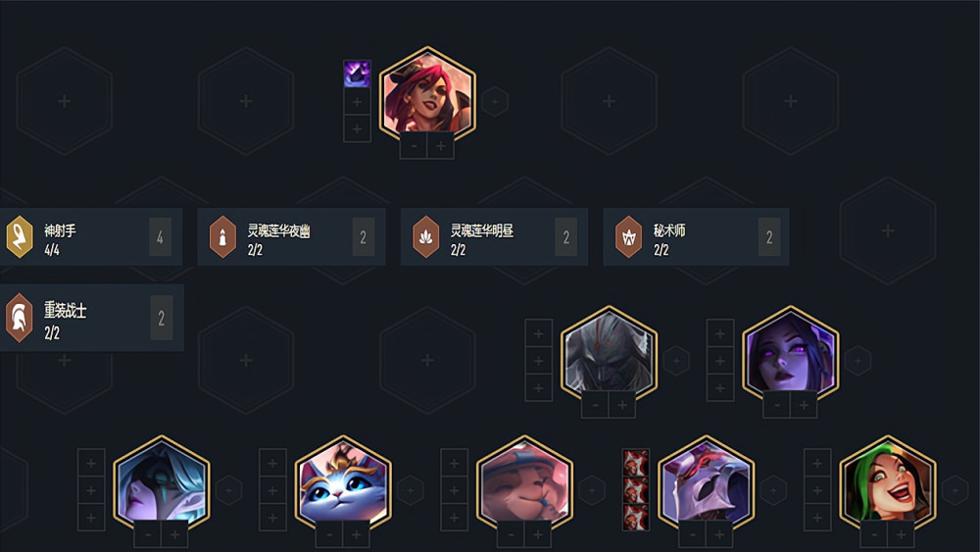Open the 秘术师 2/2 trait panel
This screenshot has width=980, height=552.
tap(696, 237)
